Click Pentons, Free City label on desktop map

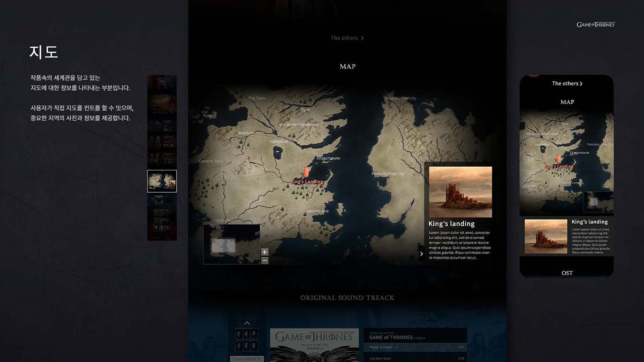(x=388, y=174)
